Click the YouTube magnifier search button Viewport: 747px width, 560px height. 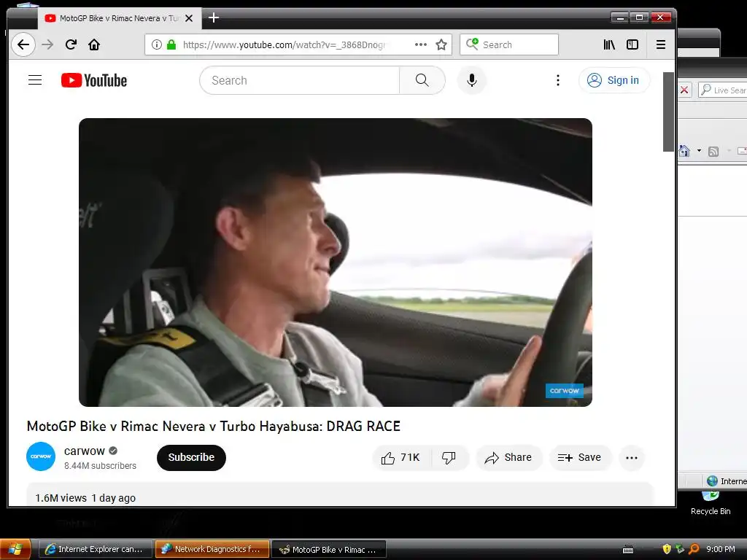(422, 80)
